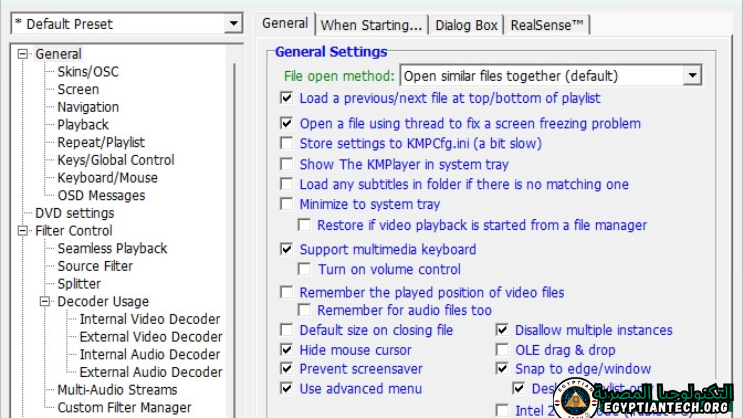Enable Store settings to KMPCfg.ini

pos(286,143)
